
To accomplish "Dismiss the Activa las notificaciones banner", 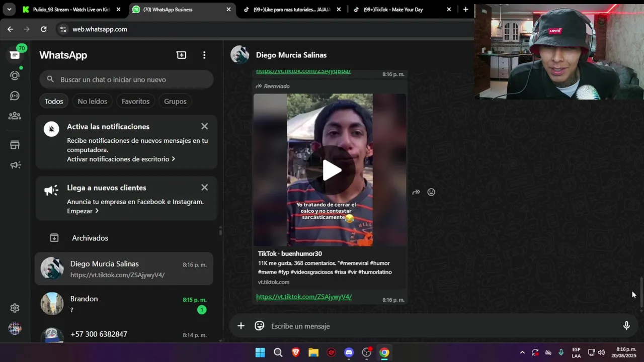I will 204,126.
